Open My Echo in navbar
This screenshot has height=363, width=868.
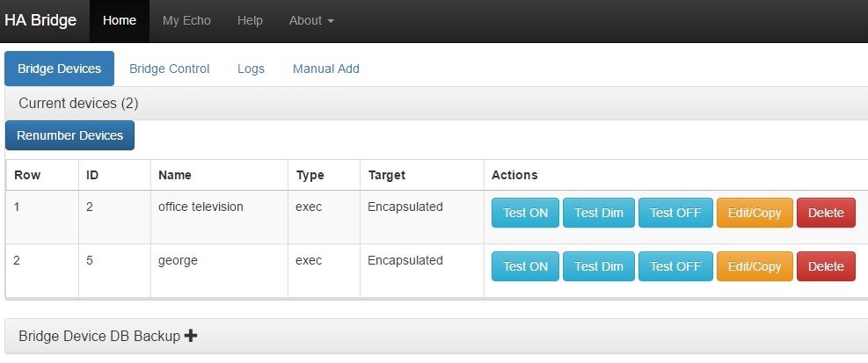(x=186, y=20)
